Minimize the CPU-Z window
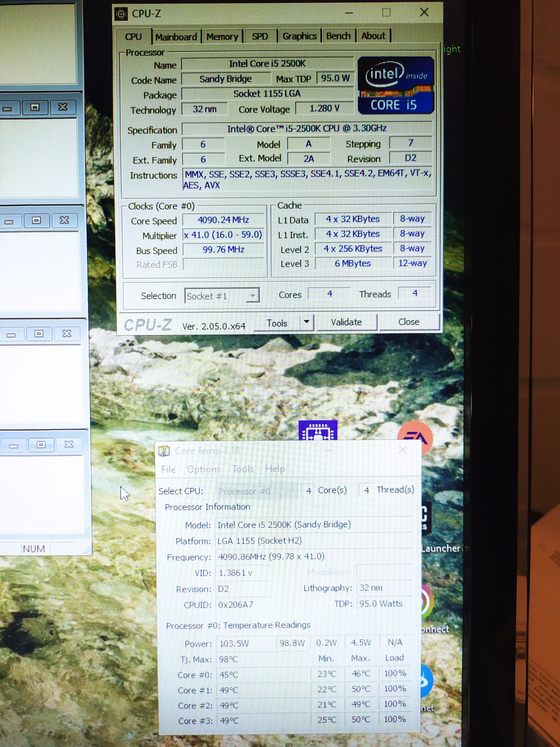 pos(349,13)
